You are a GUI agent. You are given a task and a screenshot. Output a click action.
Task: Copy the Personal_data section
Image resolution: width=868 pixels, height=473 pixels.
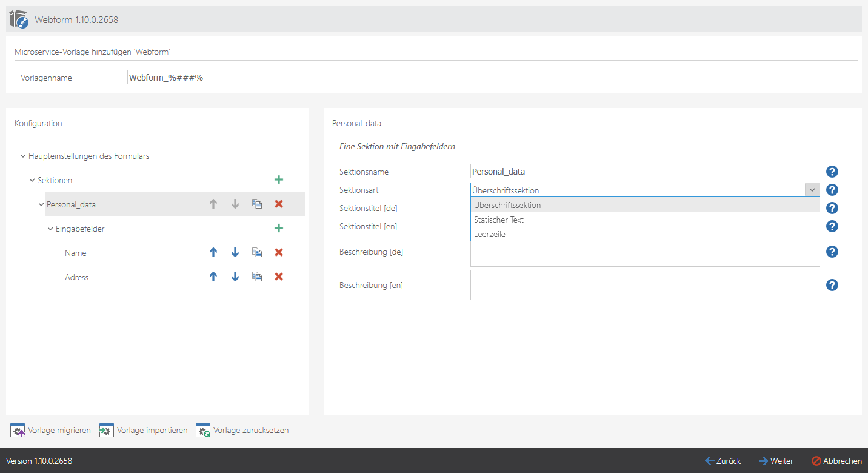[x=257, y=204]
